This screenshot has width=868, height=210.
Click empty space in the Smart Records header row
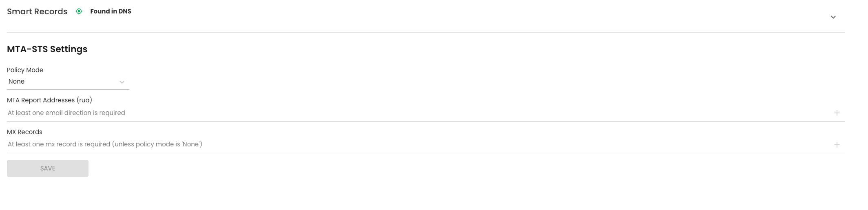click(x=449, y=14)
